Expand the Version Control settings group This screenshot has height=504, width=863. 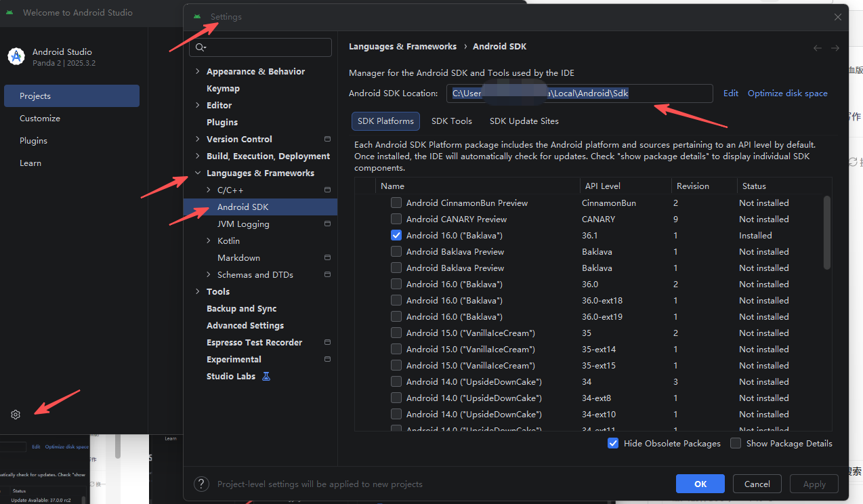tap(198, 139)
